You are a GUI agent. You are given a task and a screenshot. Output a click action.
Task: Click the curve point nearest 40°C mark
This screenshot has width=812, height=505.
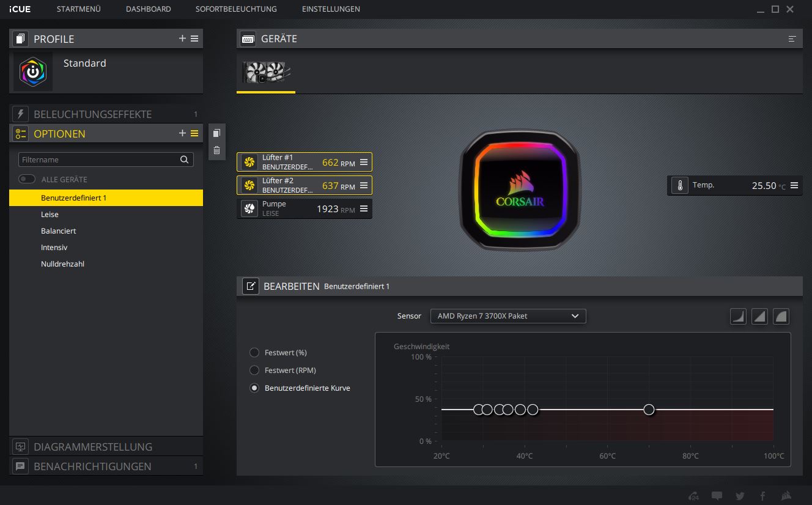[x=520, y=409]
